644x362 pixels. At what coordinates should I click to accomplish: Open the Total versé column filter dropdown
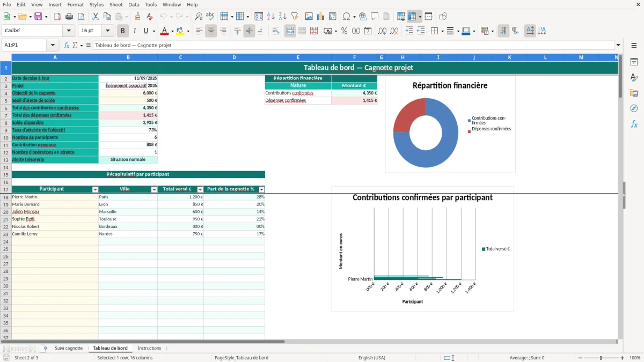[x=200, y=189]
